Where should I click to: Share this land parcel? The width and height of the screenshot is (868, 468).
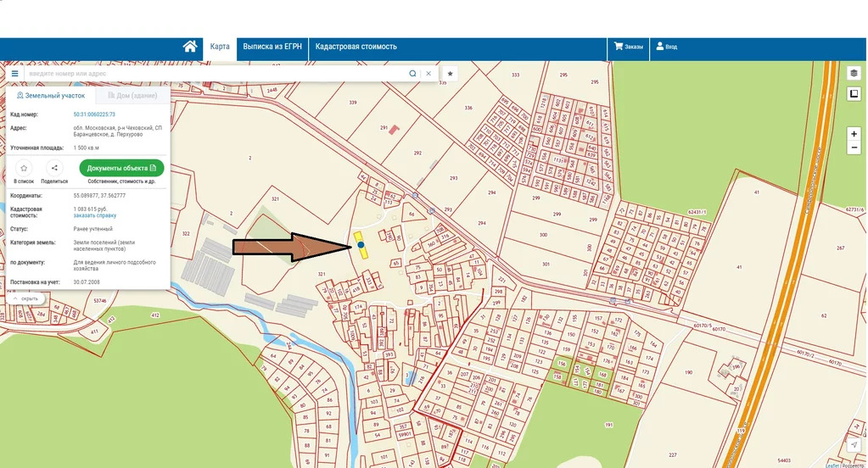coord(54,168)
